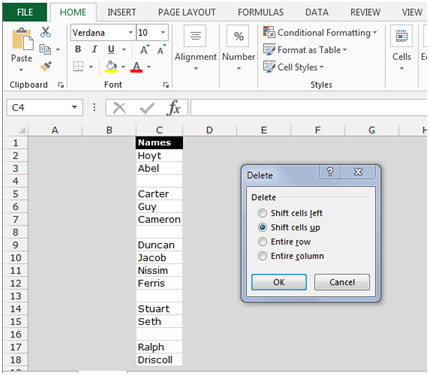Select the cell containing Driscoll
This screenshot has width=429, height=375.
pos(159,360)
